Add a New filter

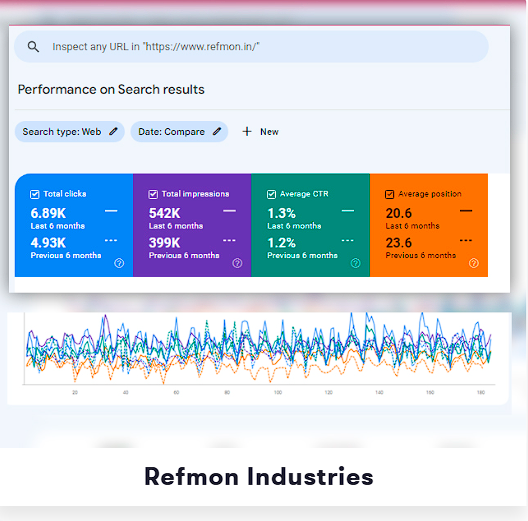click(x=260, y=132)
